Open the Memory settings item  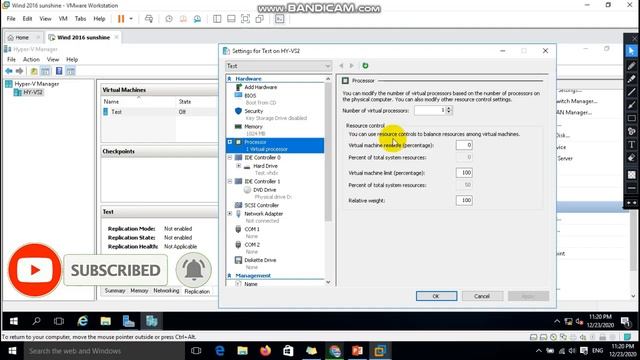point(253,127)
